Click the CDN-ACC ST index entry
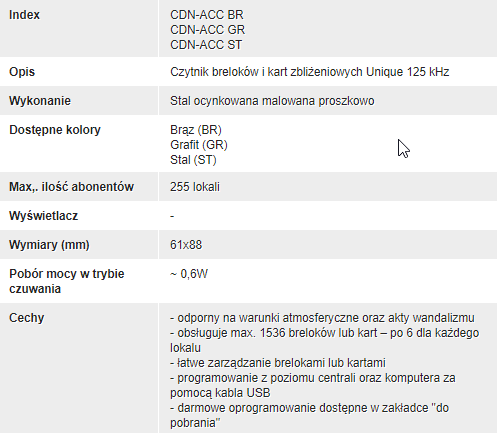 (206, 45)
